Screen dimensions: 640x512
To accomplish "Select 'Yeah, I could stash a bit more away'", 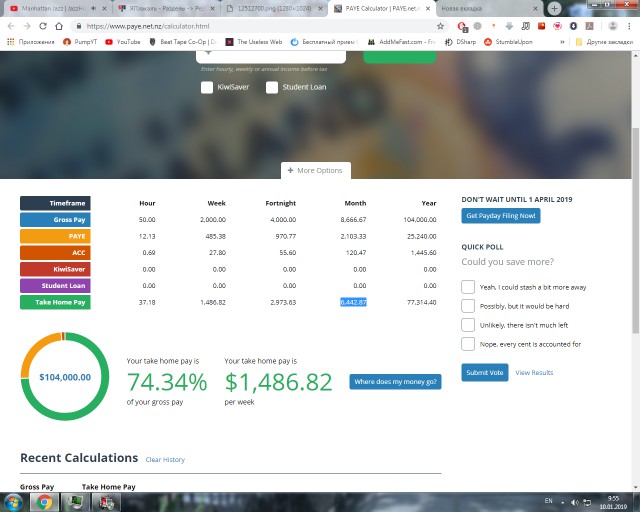I will click(x=468, y=287).
